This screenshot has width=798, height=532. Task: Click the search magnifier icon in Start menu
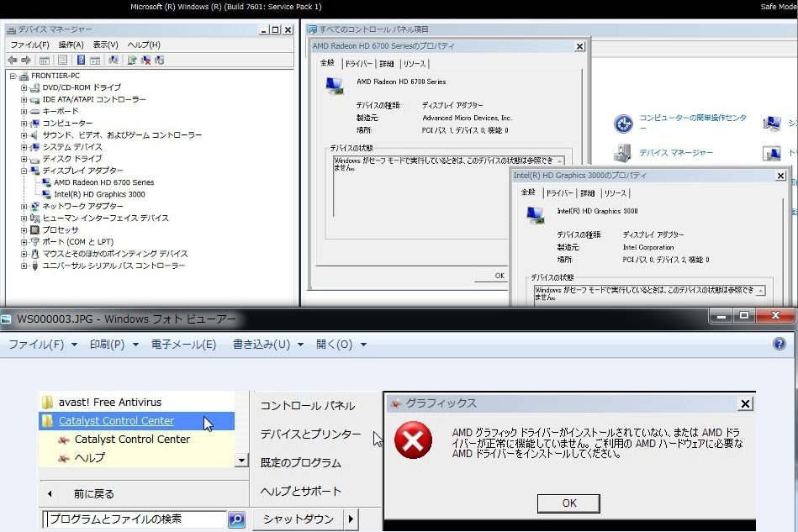pos(236,519)
